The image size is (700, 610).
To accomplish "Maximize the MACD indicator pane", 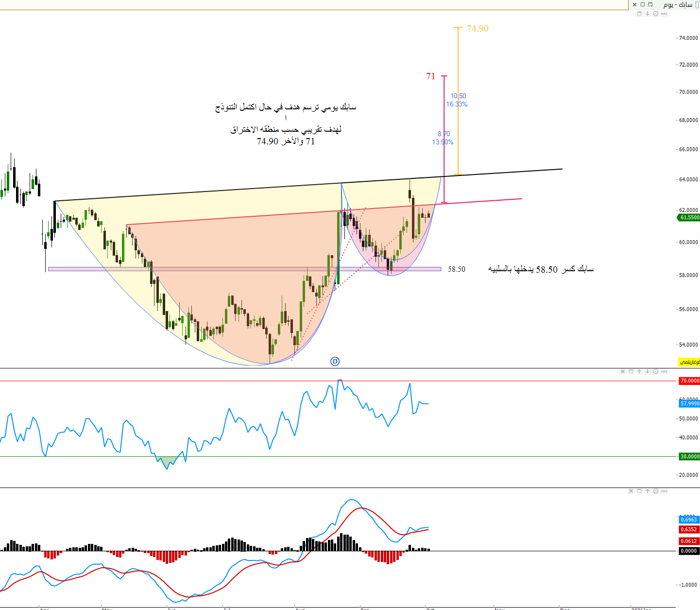I will (639, 491).
